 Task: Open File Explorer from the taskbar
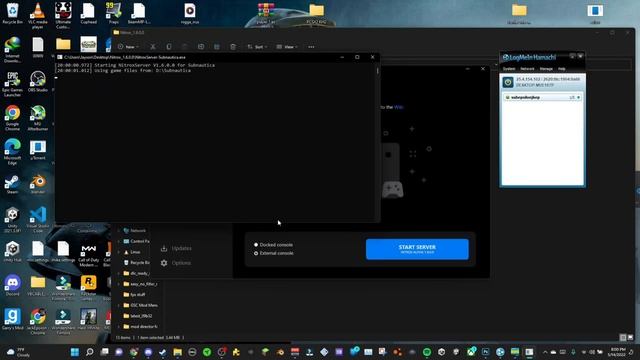178,352
